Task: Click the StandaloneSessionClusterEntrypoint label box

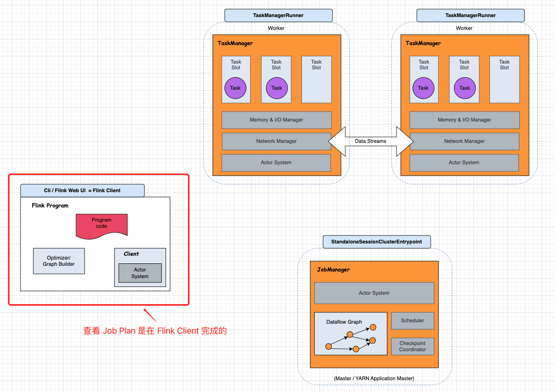Action: [x=376, y=242]
